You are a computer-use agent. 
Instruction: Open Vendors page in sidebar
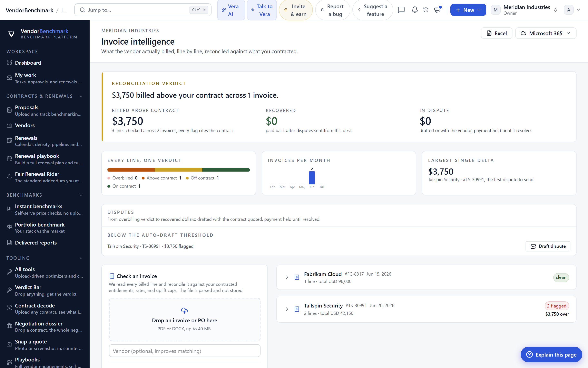(45, 125)
